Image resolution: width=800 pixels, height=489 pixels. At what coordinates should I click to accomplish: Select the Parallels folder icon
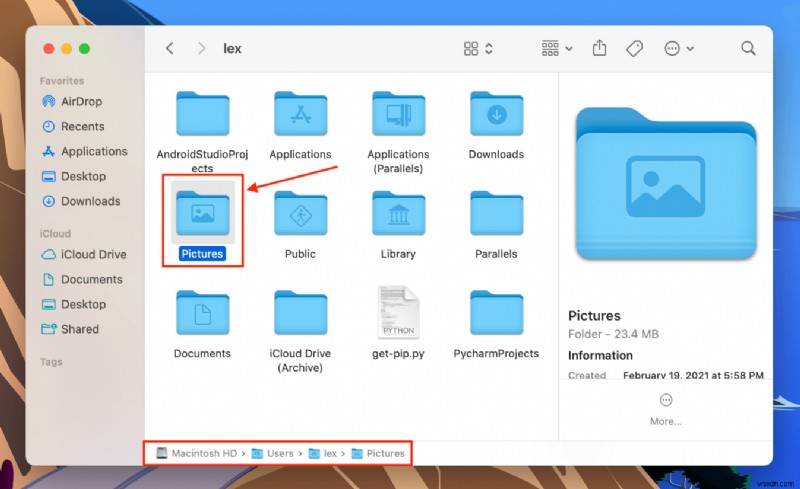(496, 213)
